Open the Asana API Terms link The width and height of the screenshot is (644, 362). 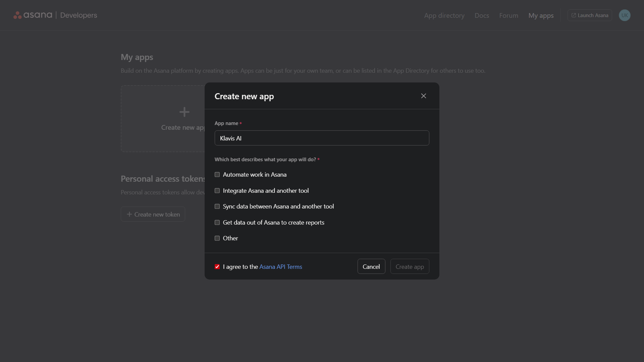[281, 267]
